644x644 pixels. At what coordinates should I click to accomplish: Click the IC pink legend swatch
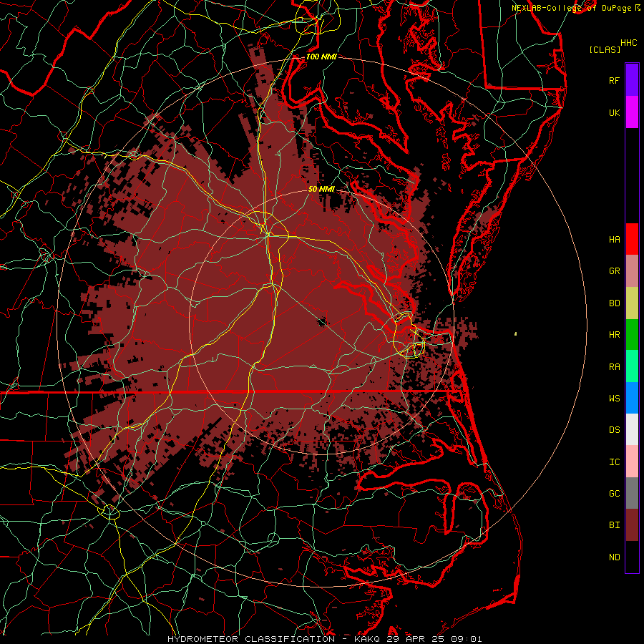(x=632, y=462)
